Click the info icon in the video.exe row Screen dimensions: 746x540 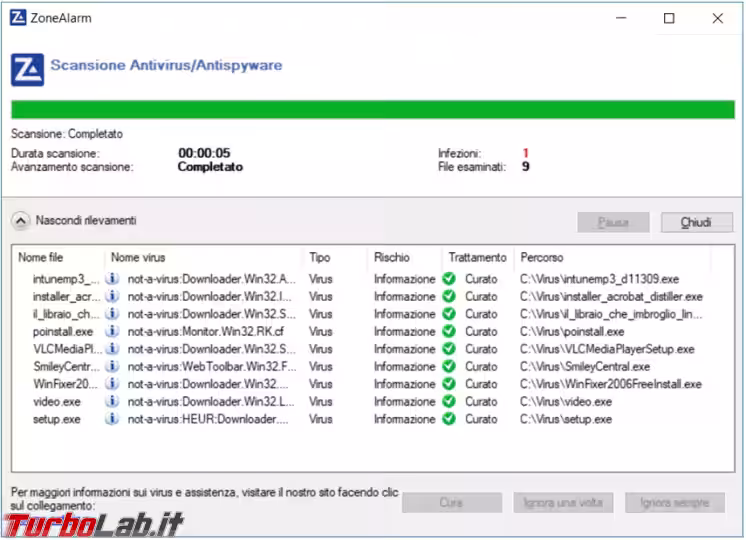[x=112, y=402]
